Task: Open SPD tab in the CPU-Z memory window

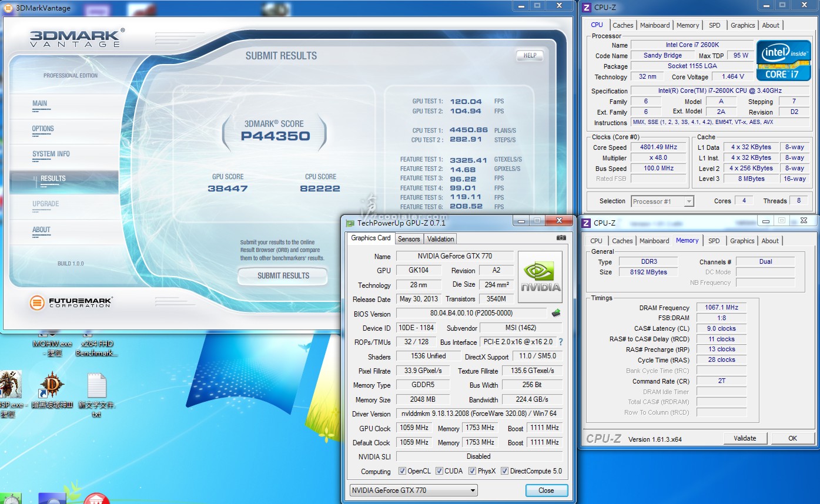Action: [x=714, y=241]
